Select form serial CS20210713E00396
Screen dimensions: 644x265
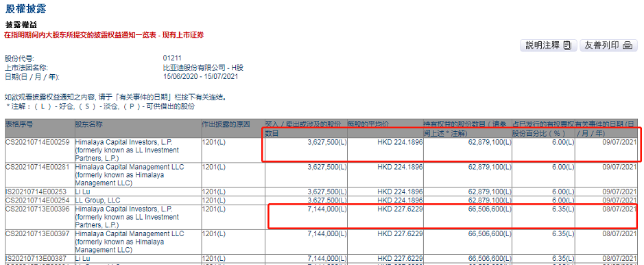pyautogui.click(x=37, y=209)
